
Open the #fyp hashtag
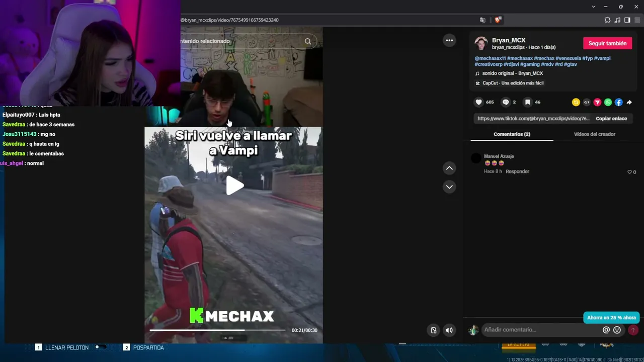[587, 58]
